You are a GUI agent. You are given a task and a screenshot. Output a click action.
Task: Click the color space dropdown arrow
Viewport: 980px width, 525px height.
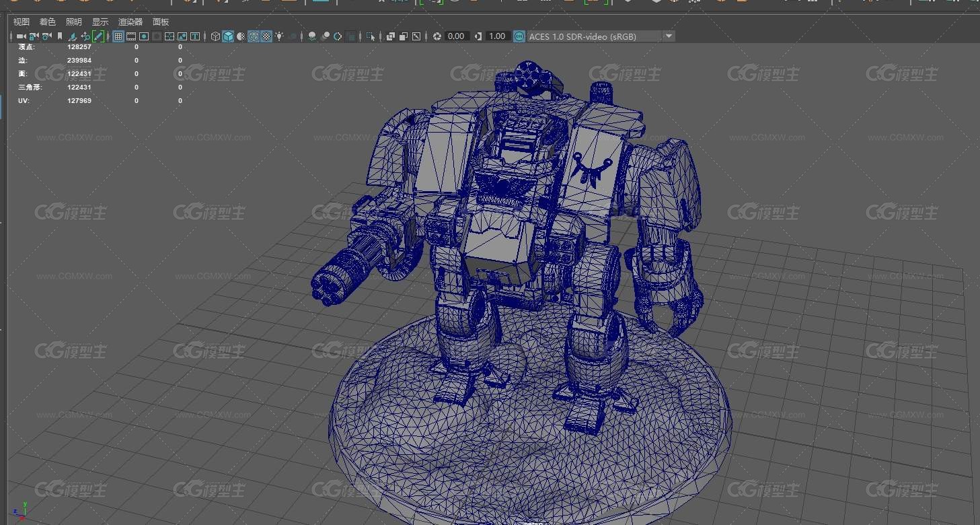point(669,36)
